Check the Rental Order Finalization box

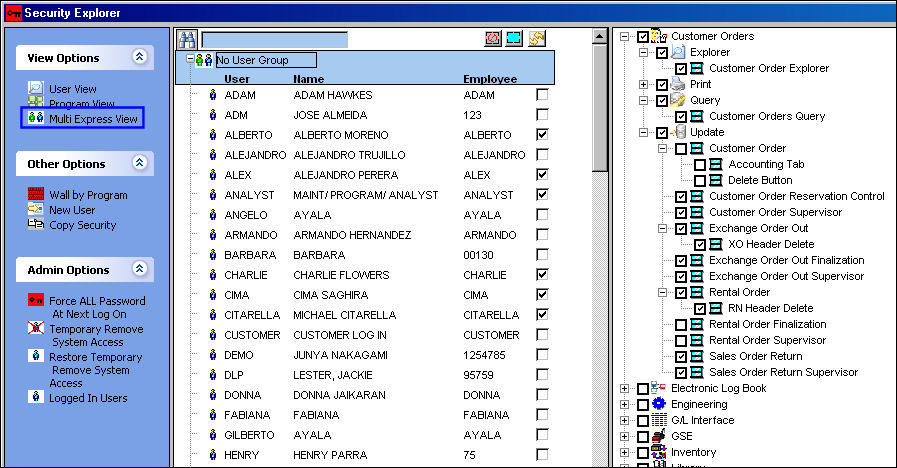(681, 325)
